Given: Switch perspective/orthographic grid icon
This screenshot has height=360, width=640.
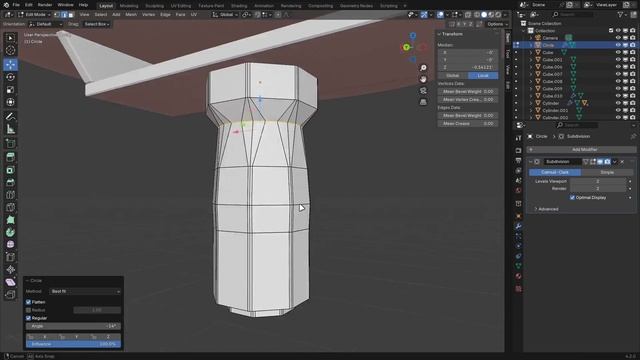Looking at the screenshot, I should click(423, 102).
